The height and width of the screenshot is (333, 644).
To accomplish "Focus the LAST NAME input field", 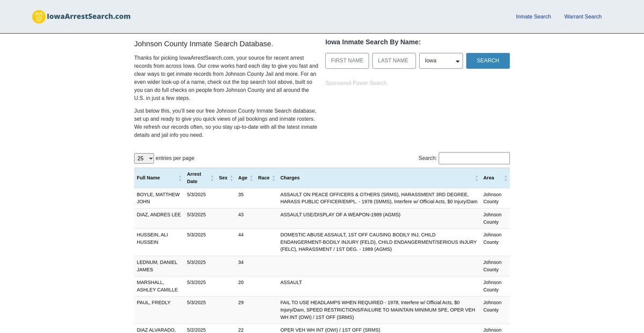I will coord(393,61).
